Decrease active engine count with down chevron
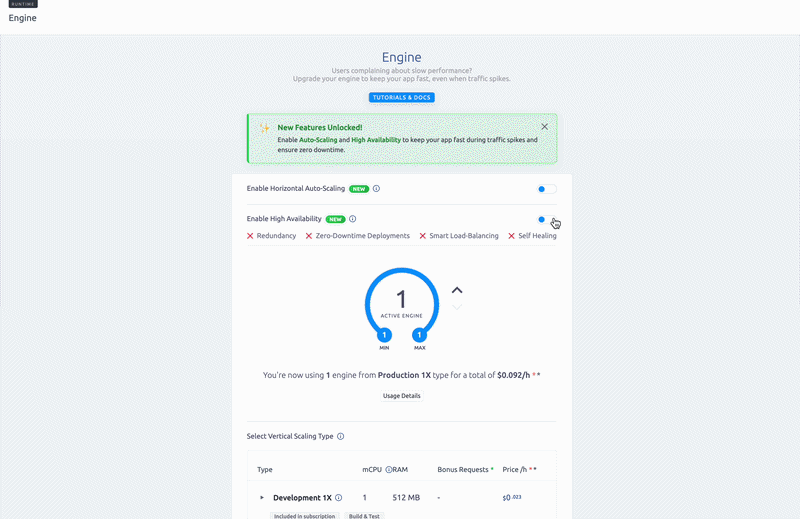This screenshot has height=519, width=800. (x=457, y=307)
